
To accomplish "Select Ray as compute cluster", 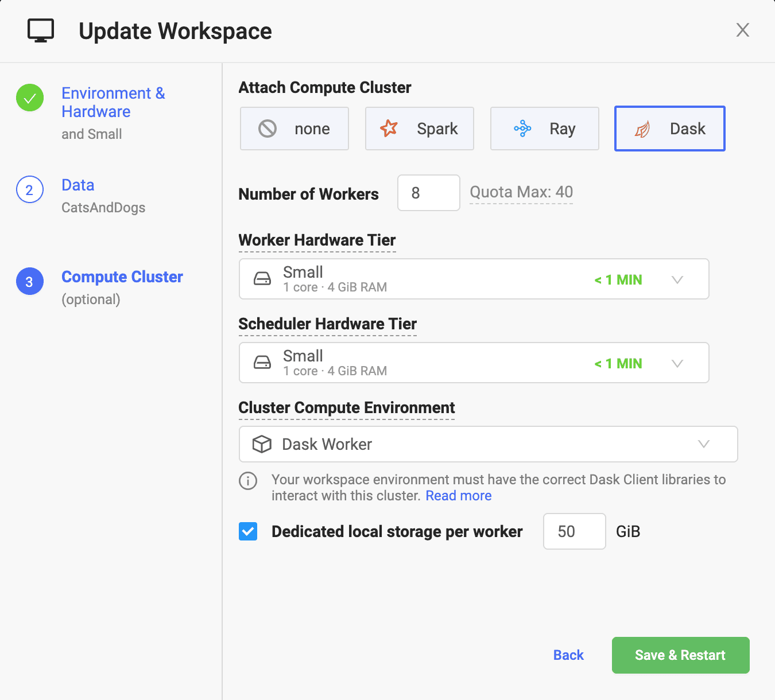I will click(x=545, y=129).
